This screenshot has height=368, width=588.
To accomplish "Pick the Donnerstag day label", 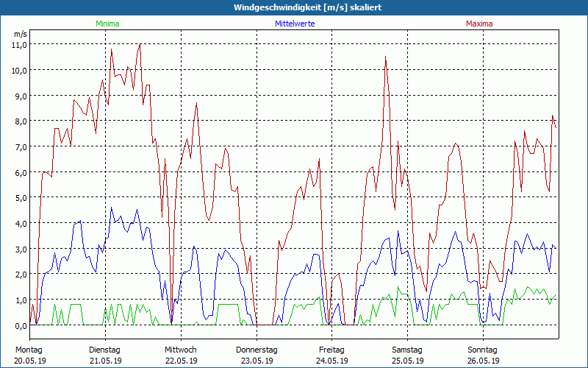I will (x=256, y=350).
